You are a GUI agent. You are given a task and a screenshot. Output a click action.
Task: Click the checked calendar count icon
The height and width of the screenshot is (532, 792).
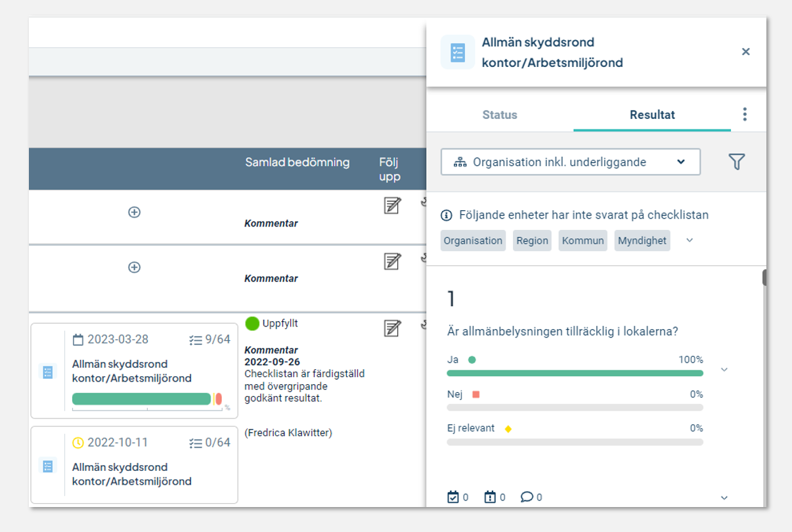[452, 497]
